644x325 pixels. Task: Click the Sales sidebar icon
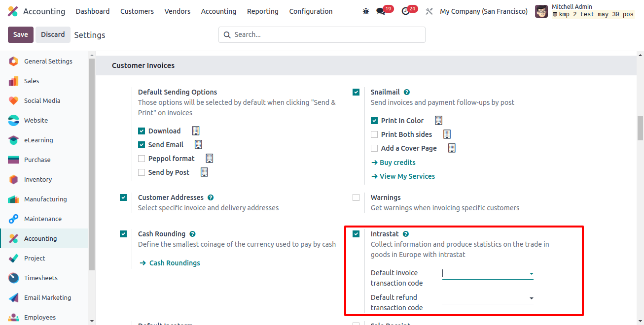click(14, 81)
